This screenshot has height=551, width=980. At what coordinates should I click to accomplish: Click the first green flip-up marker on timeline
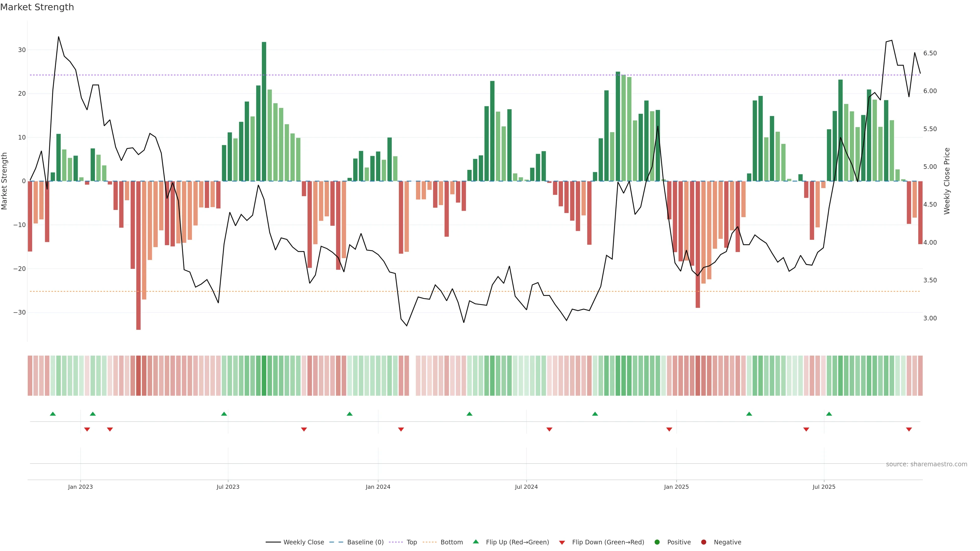[53, 414]
